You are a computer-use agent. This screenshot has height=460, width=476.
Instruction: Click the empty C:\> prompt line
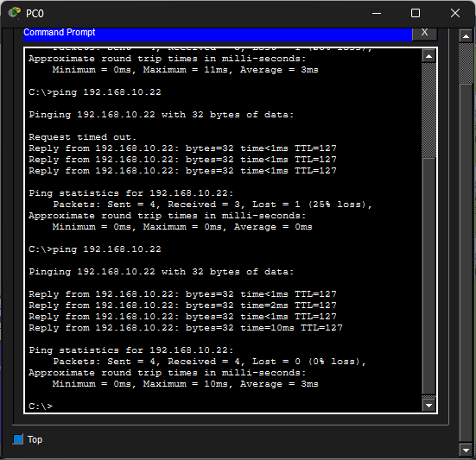41,406
